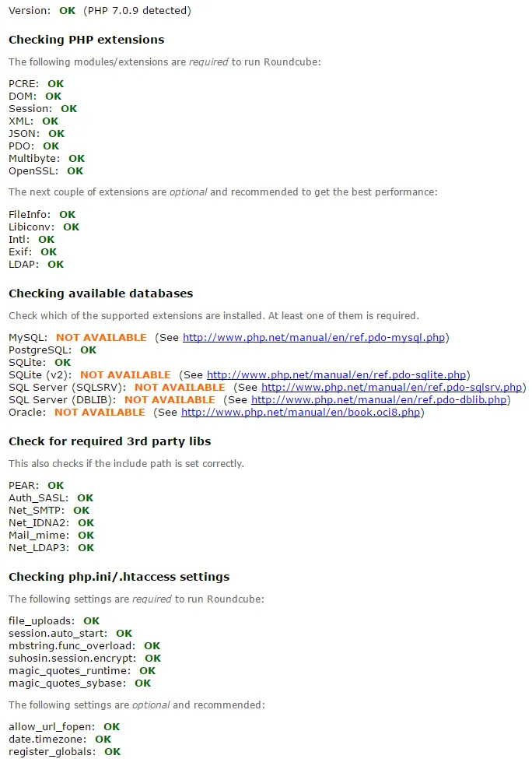The width and height of the screenshot is (532, 759).
Task: Click the 'Checking PHP extensions' heading
Action: 86,40
